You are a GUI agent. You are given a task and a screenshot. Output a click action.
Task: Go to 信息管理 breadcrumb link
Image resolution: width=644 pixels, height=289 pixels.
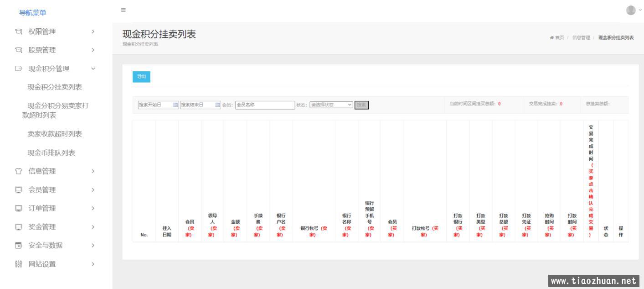point(581,38)
